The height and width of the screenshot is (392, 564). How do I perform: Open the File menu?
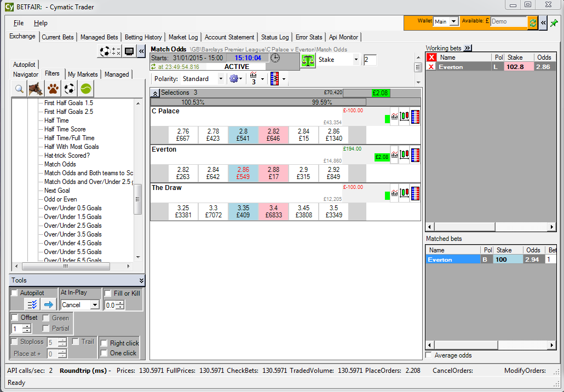19,23
